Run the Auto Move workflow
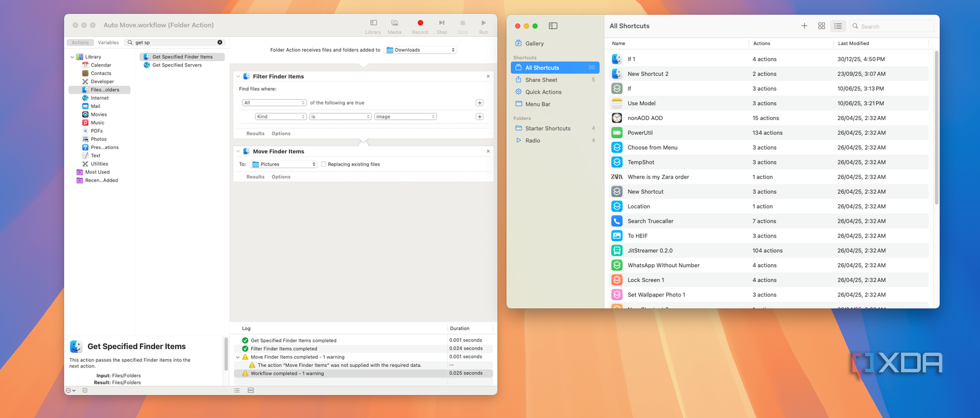 click(483, 23)
